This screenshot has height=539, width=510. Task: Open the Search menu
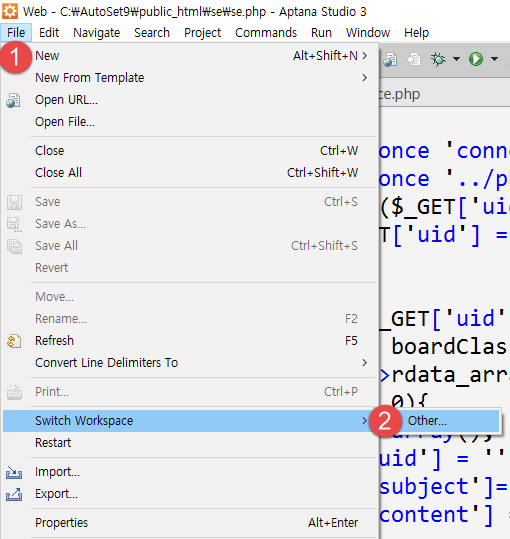(x=152, y=33)
